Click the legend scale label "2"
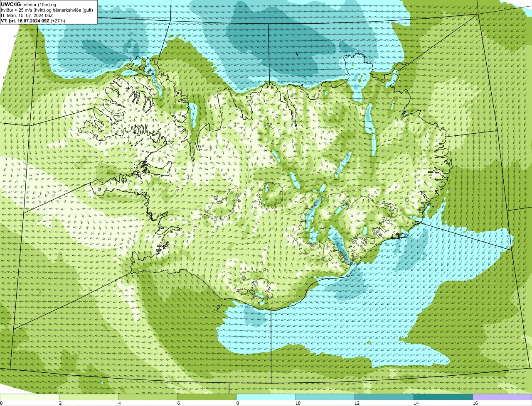The width and height of the screenshot is (532, 406). [60, 403]
